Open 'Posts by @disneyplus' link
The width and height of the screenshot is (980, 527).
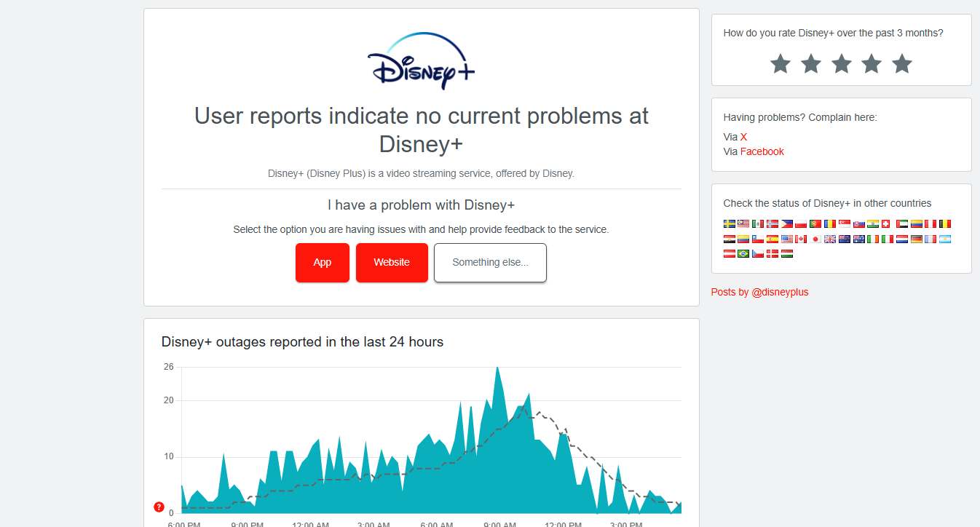pos(759,292)
